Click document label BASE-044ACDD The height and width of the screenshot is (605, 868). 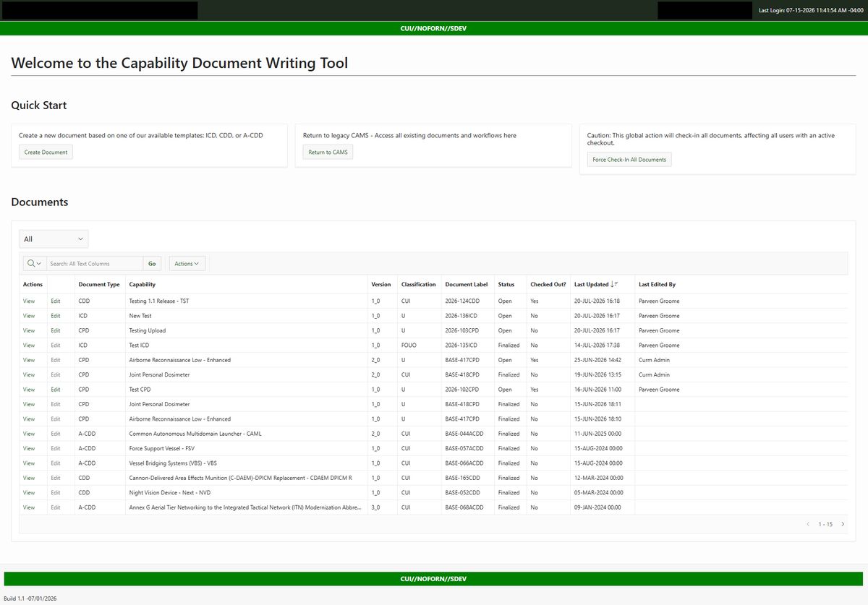click(464, 434)
